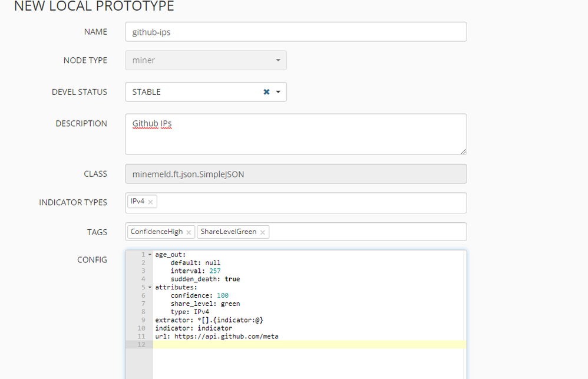Remove the IPv4 indicator type tag
This screenshot has width=588, height=379.
click(x=150, y=202)
